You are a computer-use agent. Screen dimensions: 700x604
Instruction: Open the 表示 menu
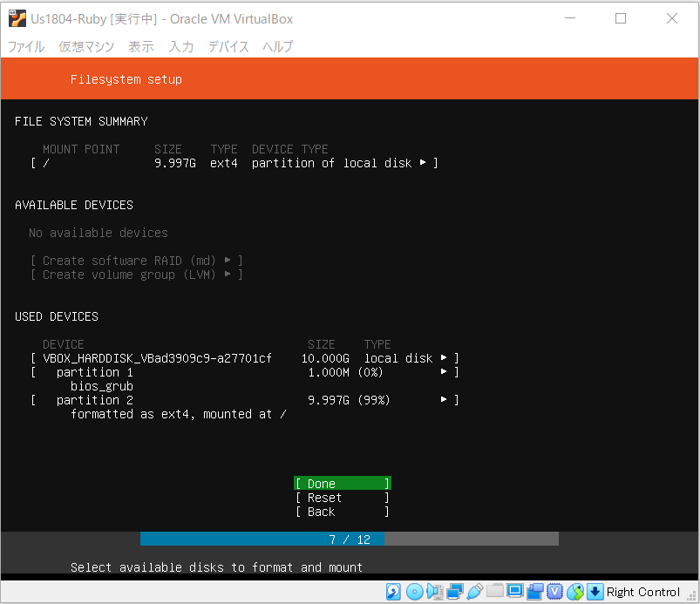pos(141,46)
